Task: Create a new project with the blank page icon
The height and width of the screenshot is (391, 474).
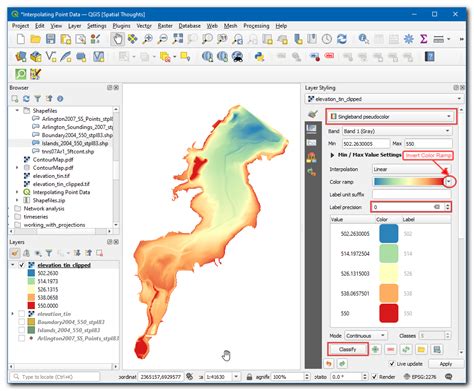Action: click(x=21, y=39)
